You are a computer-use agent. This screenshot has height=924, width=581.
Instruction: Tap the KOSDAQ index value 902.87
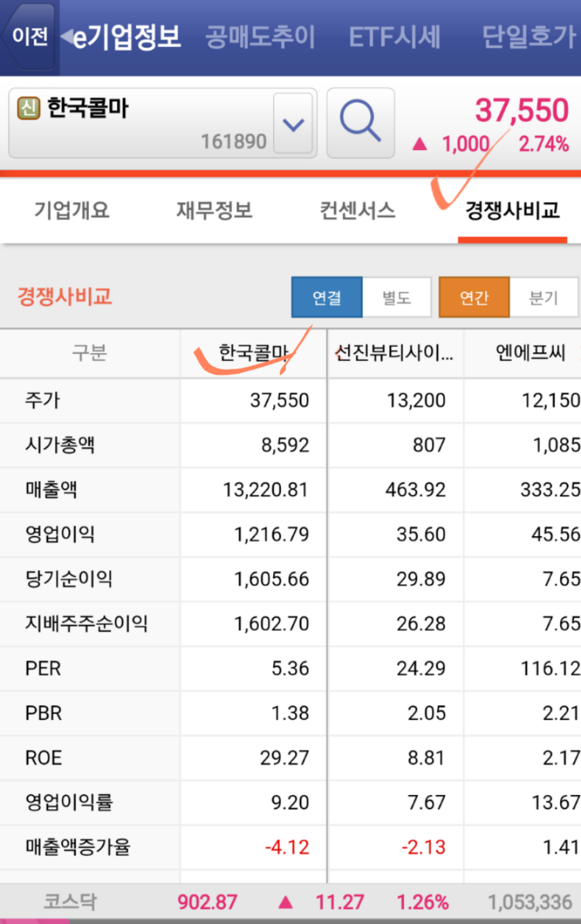(207, 902)
